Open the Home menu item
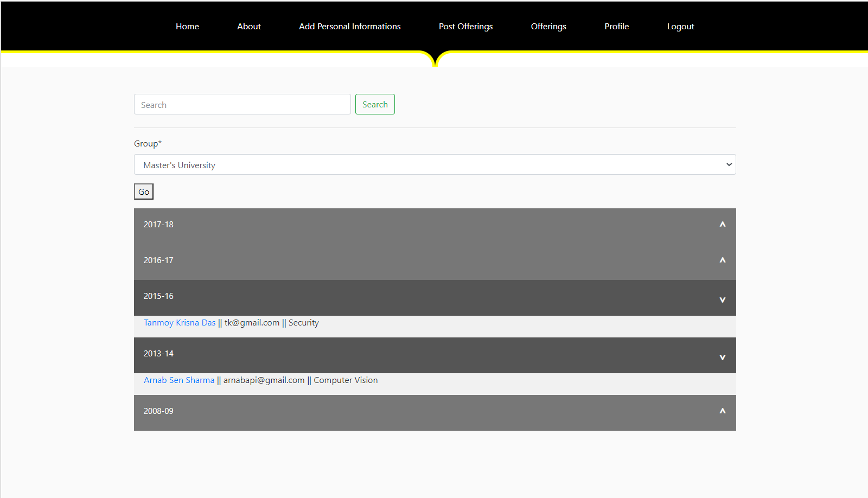Viewport: 868px width, 498px height. coord(187,26)
